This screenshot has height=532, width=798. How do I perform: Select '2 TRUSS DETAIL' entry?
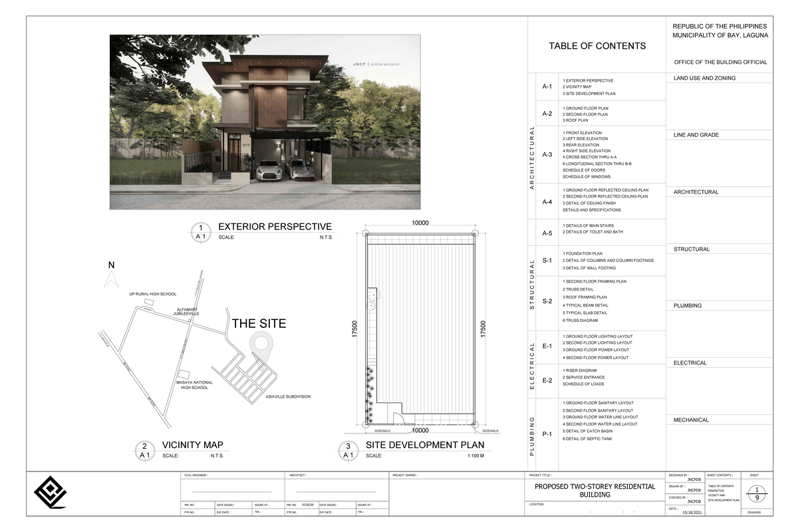pos(578,289)
